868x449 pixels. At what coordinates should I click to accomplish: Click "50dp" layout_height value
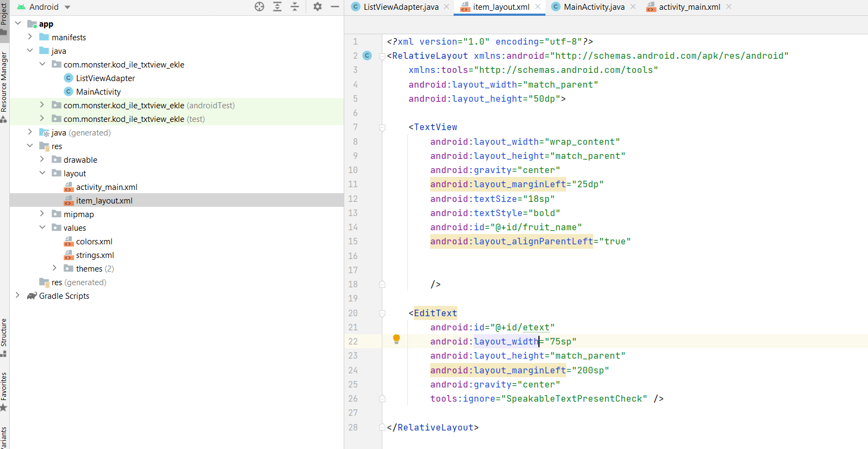click(x=544, y=99)
